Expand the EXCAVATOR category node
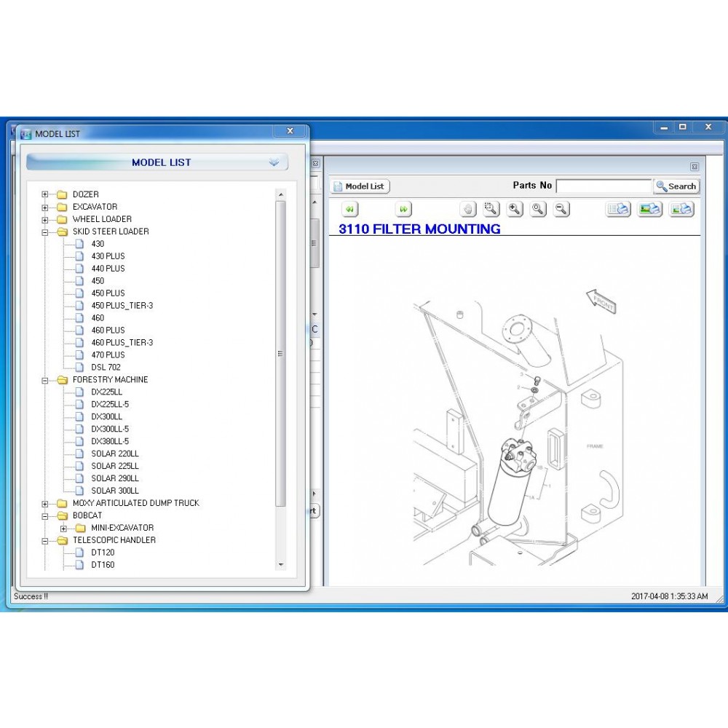 [x=45, y=207]
